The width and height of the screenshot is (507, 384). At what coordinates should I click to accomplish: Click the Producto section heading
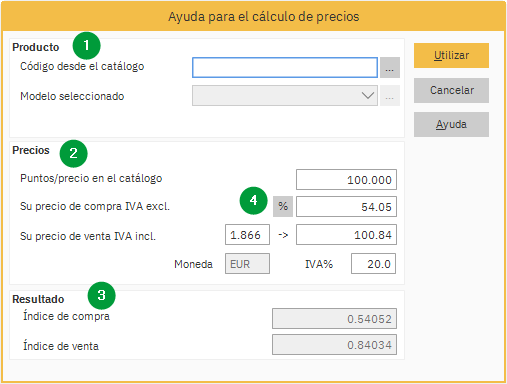(x=36, y=47)
